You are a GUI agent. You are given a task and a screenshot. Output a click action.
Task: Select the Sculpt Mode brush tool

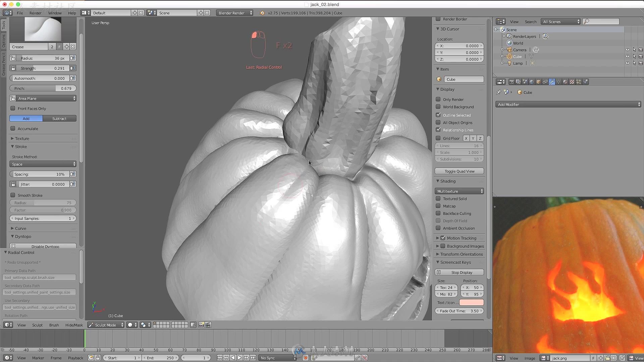click(x=54, y=325)
